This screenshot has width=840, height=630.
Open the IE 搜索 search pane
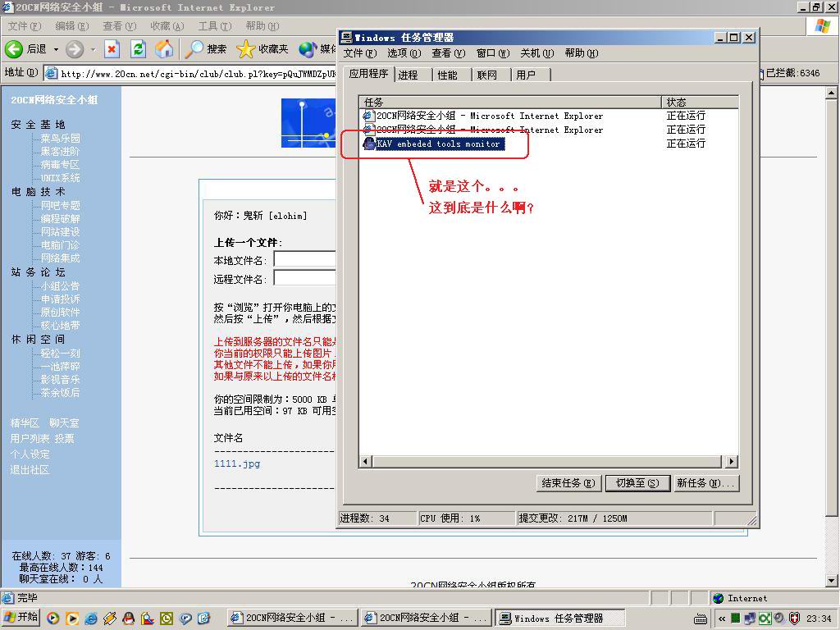[x=206, y=49]
